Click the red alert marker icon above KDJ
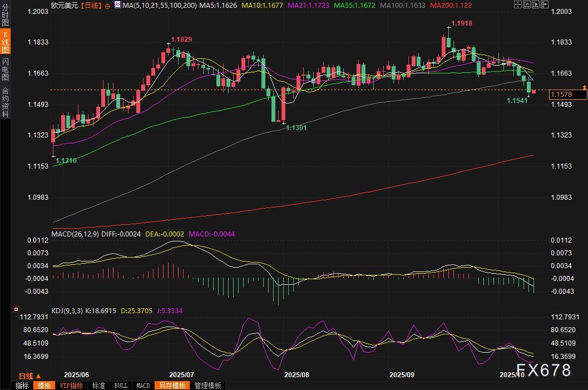 point(16,309)
